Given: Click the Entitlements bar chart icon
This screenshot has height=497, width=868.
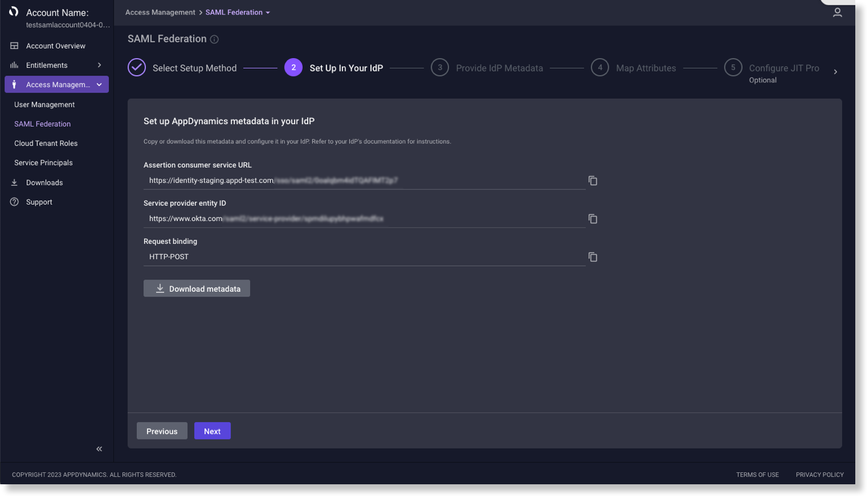Looking at the screenshot, I should (14, 65).
